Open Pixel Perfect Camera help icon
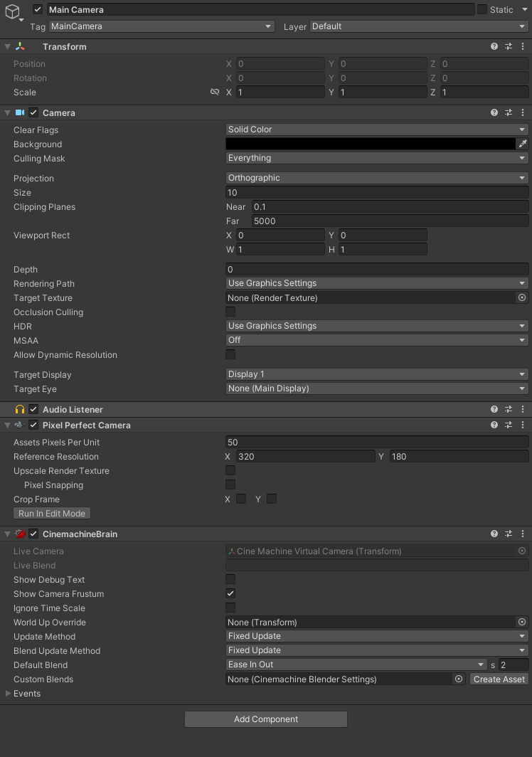The image size is (532, 757). coord(494,425)
